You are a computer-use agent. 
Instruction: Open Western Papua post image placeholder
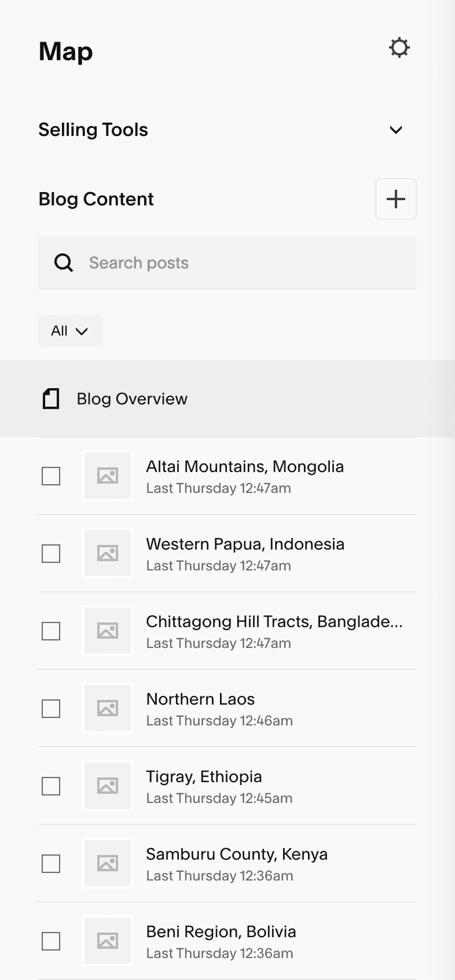coord(108,553)
